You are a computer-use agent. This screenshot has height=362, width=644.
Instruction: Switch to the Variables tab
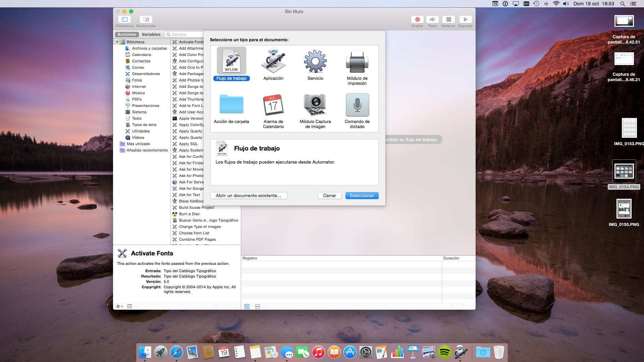click(x=151, y=35)
